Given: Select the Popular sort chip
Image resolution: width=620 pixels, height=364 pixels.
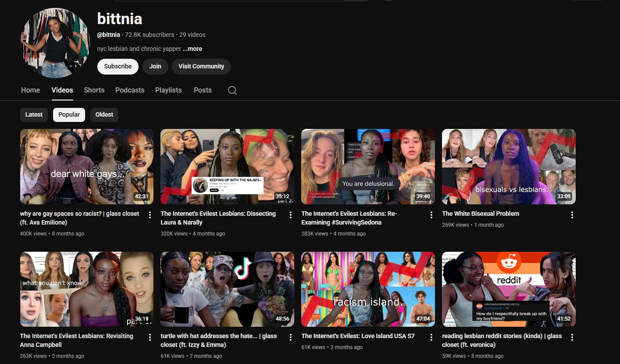Looking at the screenshot, I should [x=69, y=114].
